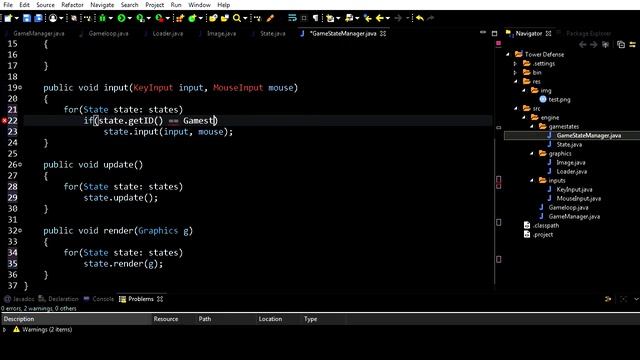Screen dimensions: 640x360
Task: Collapse input method at line 19
Action: tap(20, 88)
